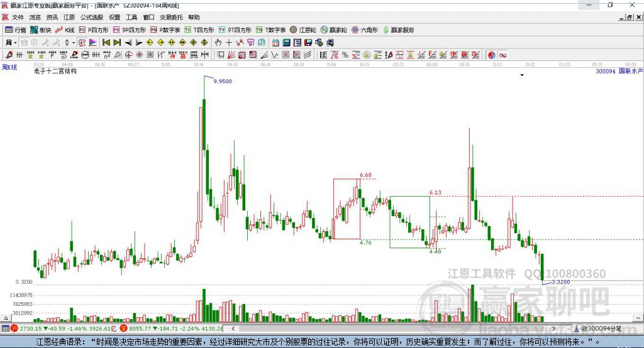The image size is (644, 348).
Task: Open the 六角形 hexagon chart tool
Action: pyautogui.click(x=365, y=30)
